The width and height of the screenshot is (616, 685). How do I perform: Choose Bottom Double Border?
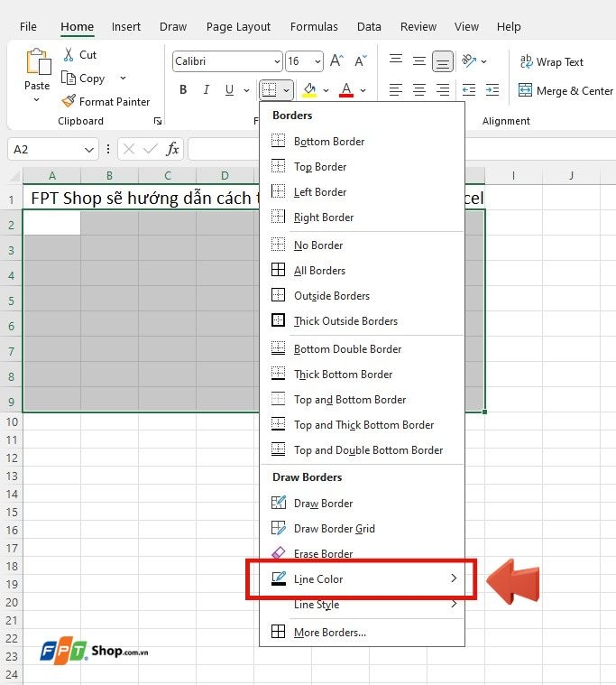pos(362,349)
